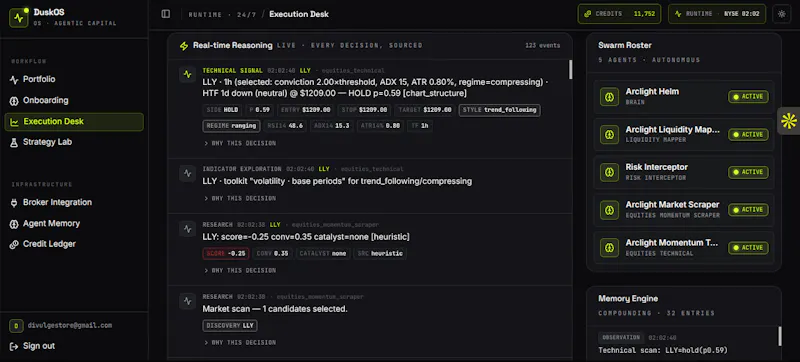The image size is (800, 362).
Task: Click the Real-time Reasoning feed scrollbar
Action: point(570,70)
